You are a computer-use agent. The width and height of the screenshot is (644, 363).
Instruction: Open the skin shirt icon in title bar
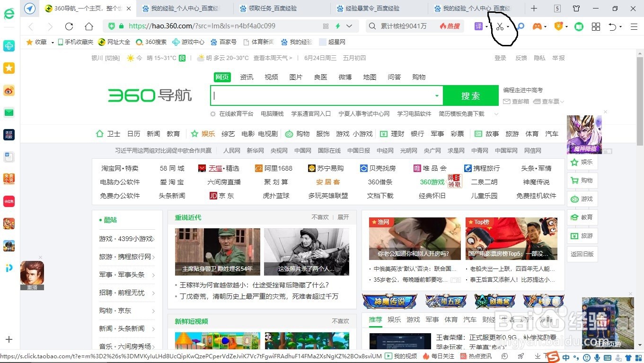576,9
